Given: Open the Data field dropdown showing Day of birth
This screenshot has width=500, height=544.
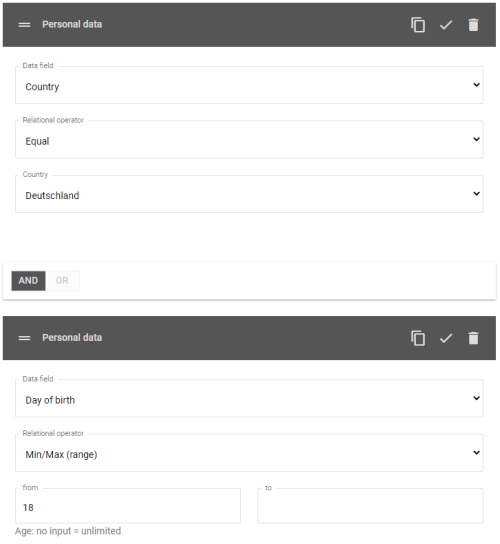Looking at the screenshot, I should coord(249,398).
